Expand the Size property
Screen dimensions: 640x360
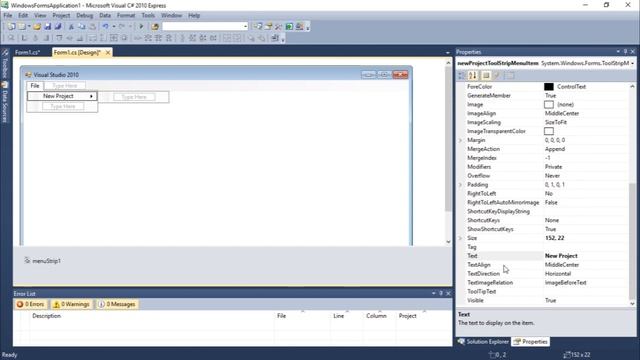[x=461, y=238]
